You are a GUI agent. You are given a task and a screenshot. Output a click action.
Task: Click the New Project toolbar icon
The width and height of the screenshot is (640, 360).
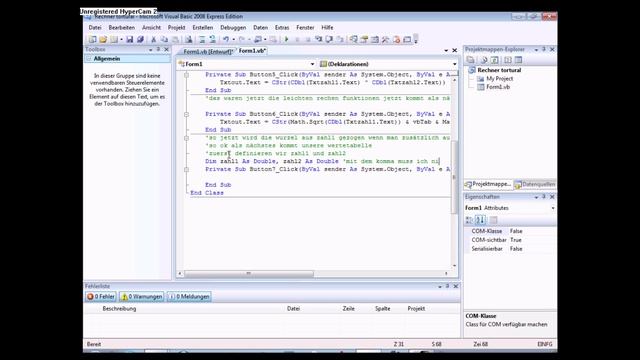click(x=92, y=40)
